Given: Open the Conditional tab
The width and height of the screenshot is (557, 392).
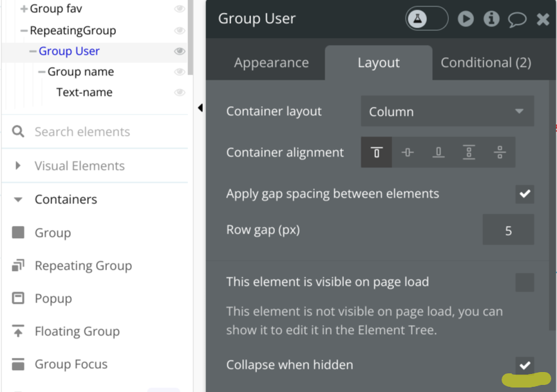Looking at the screenshot, I should pyautogui.click(x=486, y=62).
